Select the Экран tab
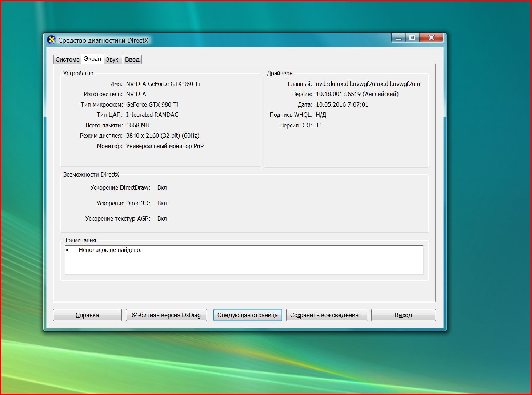This screenshot has width=532, height=395. [92, 59]
